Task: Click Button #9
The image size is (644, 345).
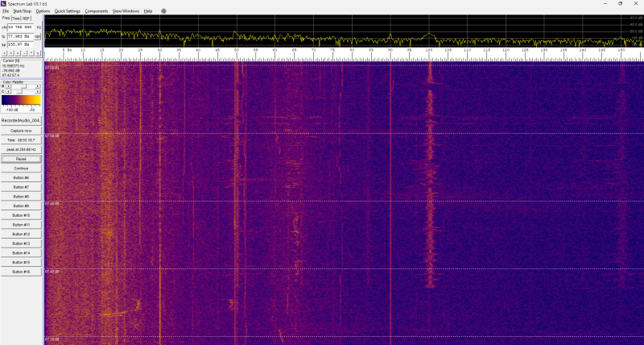Action: (21, 206)
